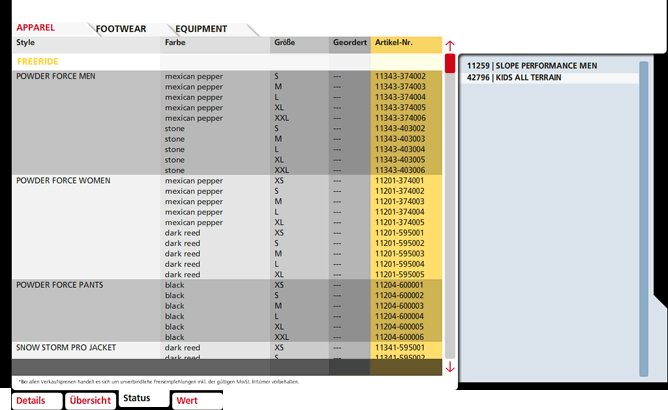Click article number 11201-374003

point(400,202)
